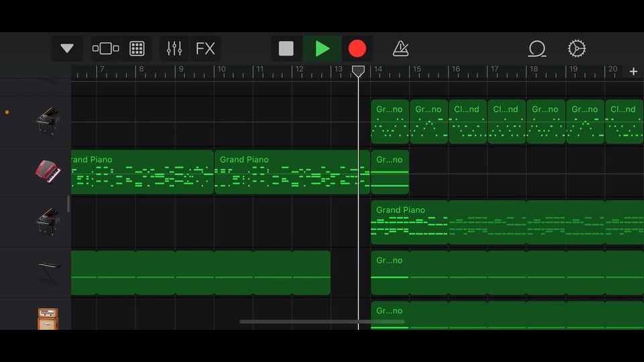Switch to Tracks view button
Screen dimensions: 644x362
pos(105,48)
